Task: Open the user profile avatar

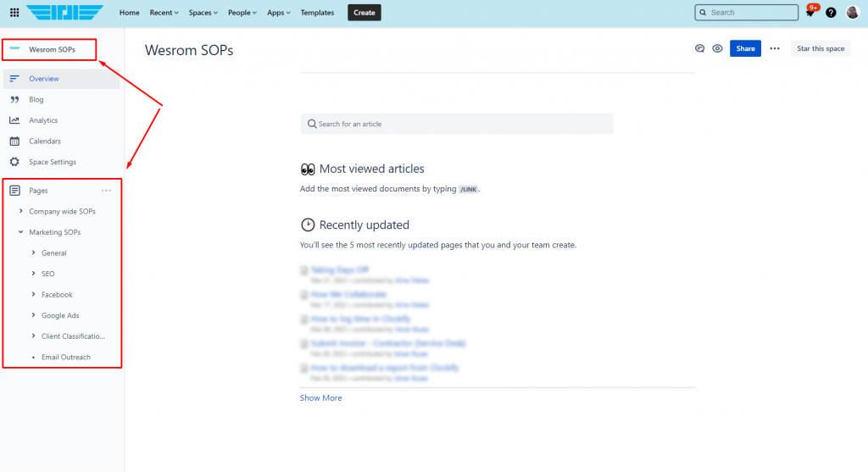Action: tap(852, 13)
